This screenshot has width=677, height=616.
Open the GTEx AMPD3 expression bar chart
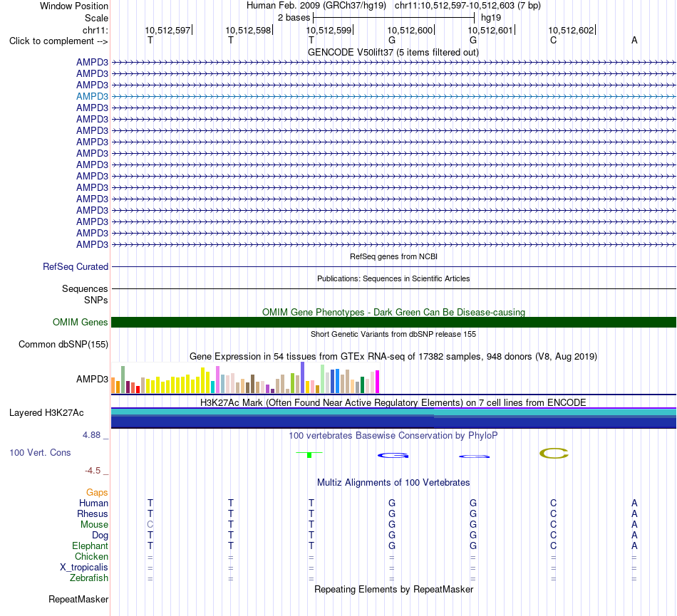[x=245, y=377]
